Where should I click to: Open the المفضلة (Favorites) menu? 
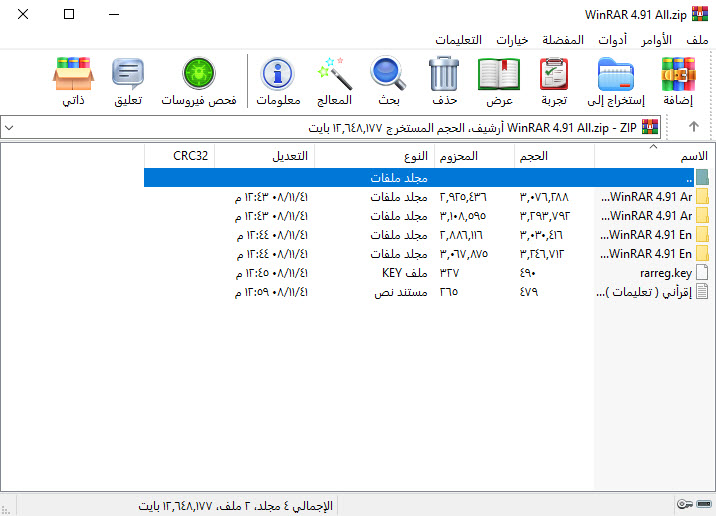563,40
